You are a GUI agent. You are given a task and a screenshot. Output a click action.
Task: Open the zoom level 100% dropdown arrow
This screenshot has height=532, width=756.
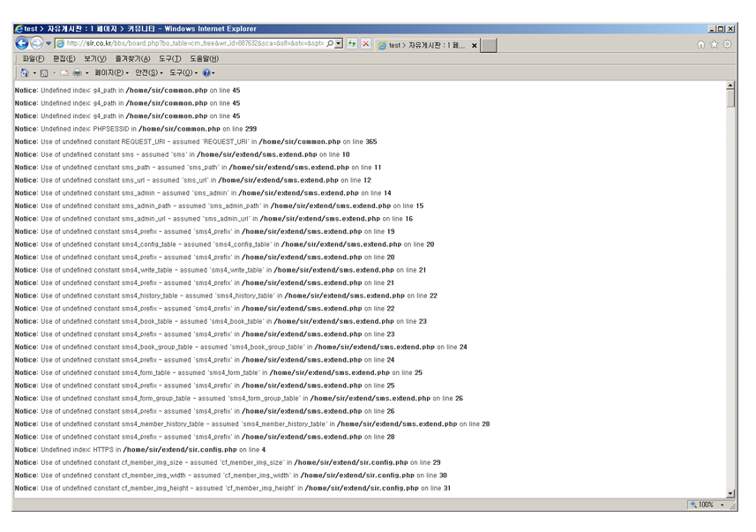[x=723, y=505]
